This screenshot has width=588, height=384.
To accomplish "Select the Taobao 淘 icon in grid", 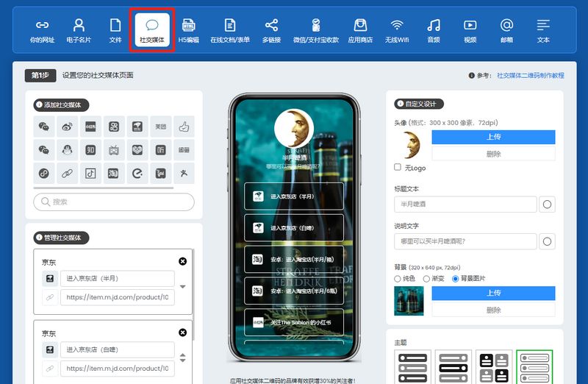I will [114, 174].
